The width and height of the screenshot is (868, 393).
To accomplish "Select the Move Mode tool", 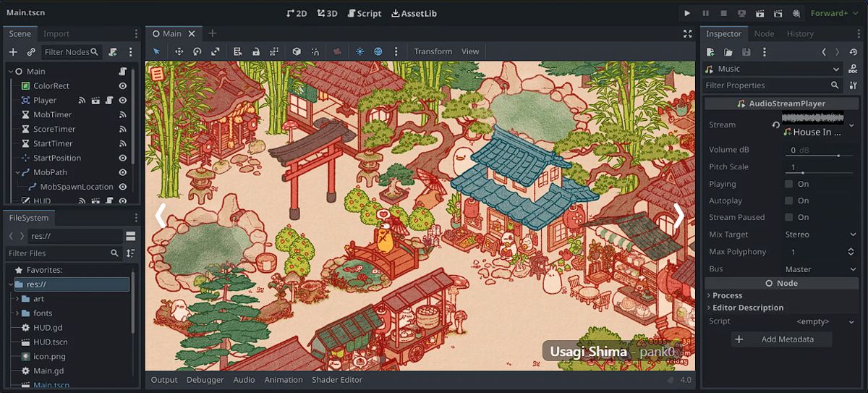I will 179,51.
